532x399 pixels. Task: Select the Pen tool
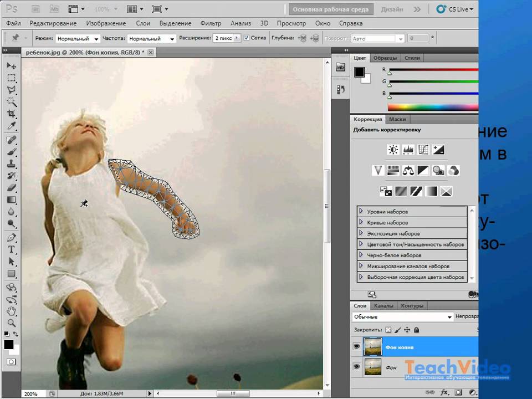[11, 237]
